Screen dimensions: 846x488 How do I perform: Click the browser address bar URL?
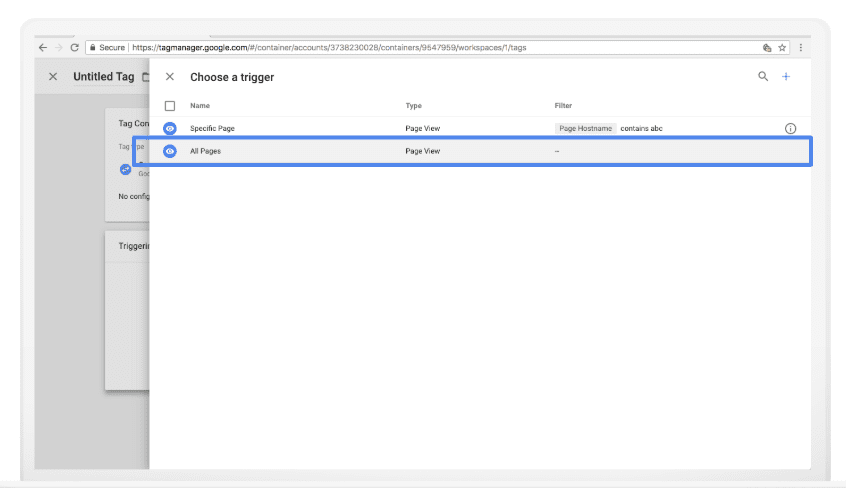coord(400,47)
